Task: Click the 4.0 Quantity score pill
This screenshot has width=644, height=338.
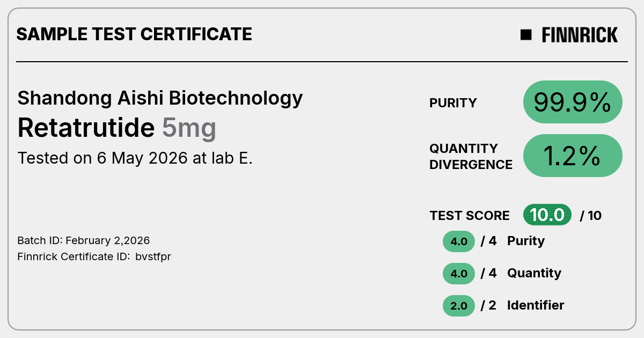Action: 459,274
